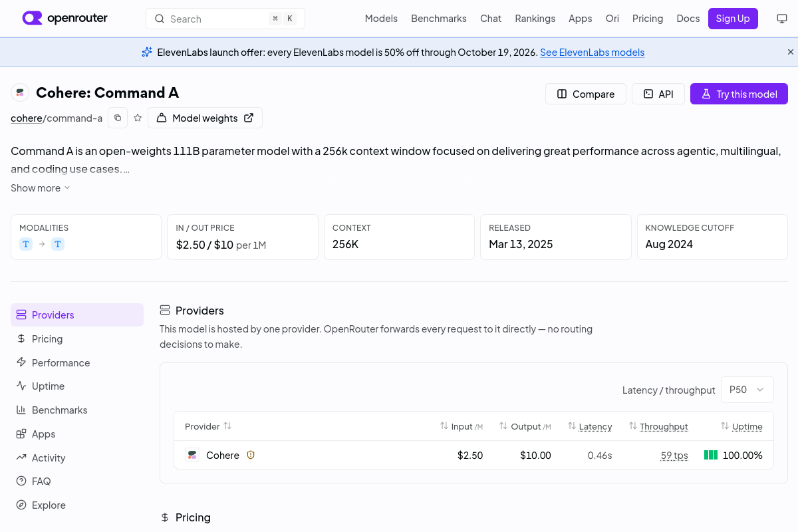Click the text input modality icon

click(26, 244)
